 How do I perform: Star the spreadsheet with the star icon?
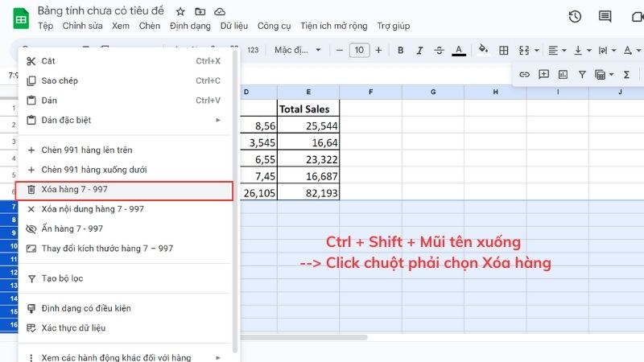coord(180,11)
